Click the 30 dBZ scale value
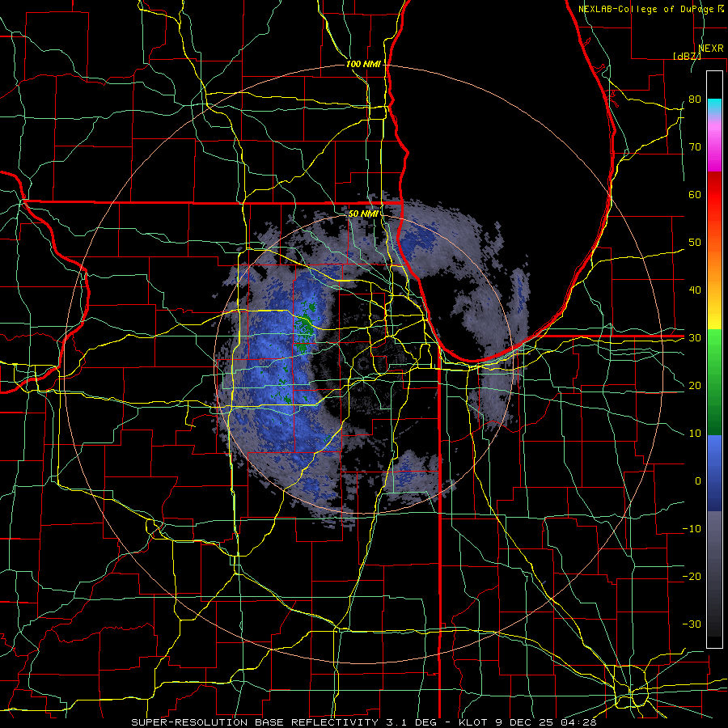Viewport: 728px width, 728px height. point(695,337)
